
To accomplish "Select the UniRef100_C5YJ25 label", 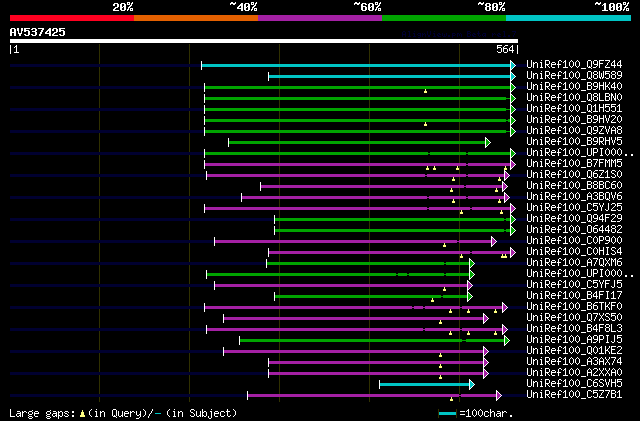I will coord(574,207).
